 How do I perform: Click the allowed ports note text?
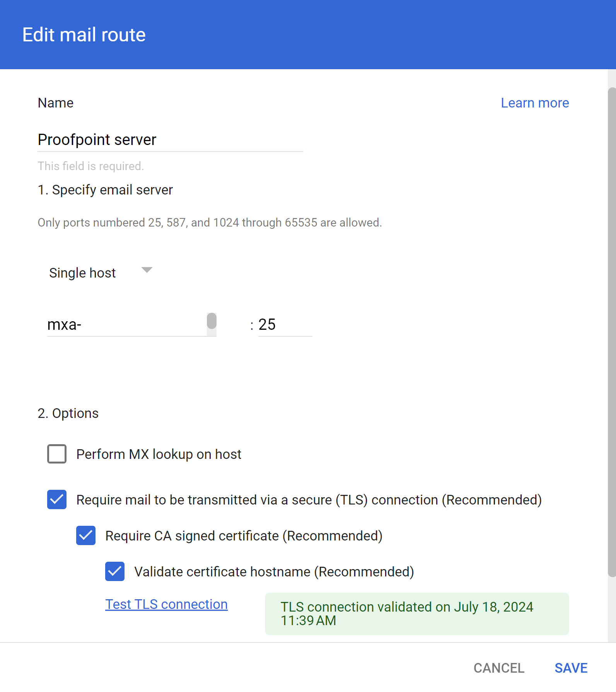pyautogui.click(x=210, y=223)
